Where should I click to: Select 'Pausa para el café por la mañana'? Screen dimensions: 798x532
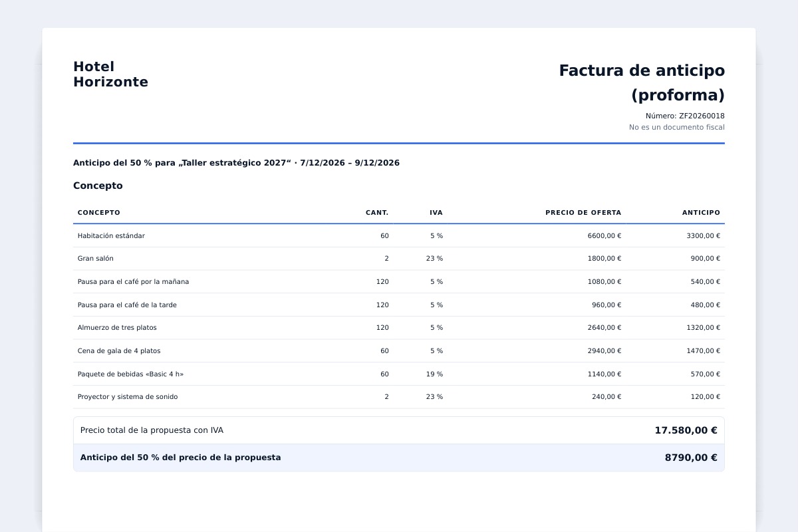(x=133, y=282)
